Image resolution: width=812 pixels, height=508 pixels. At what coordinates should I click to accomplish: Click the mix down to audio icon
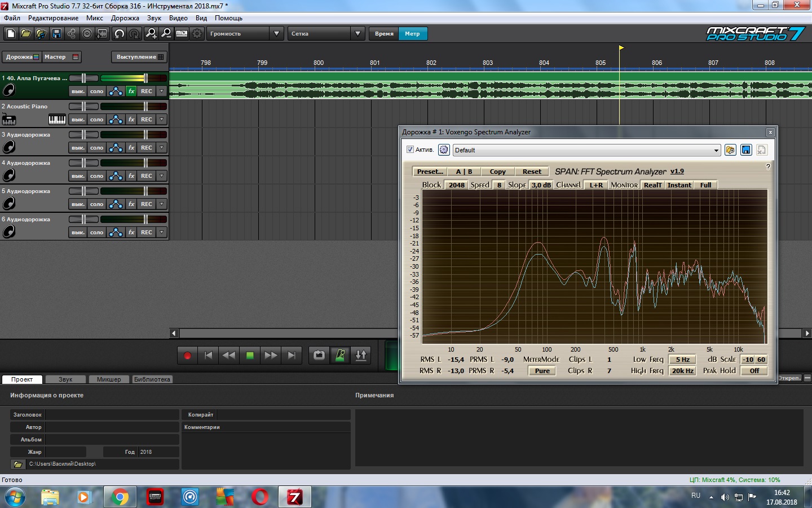tap(102, 34)
